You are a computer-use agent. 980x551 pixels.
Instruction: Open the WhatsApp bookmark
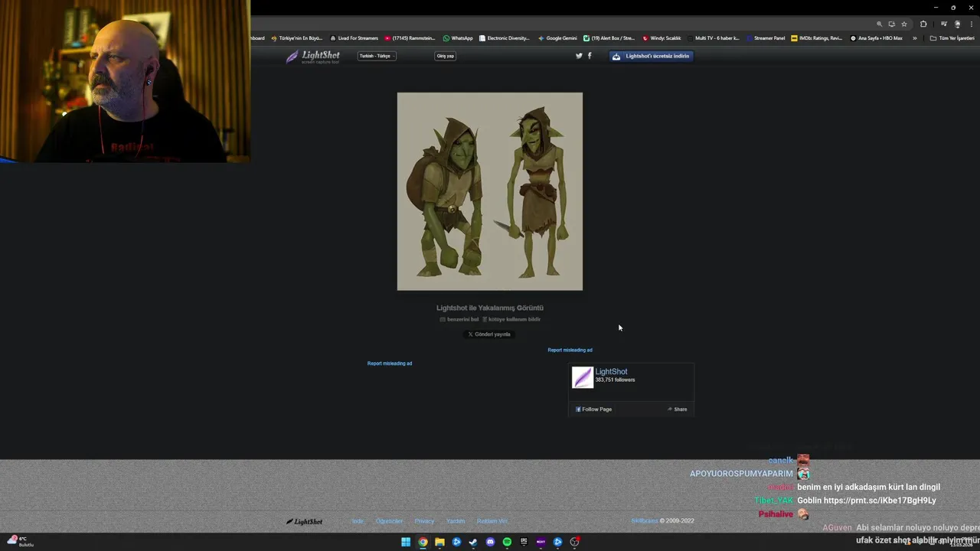458,38
